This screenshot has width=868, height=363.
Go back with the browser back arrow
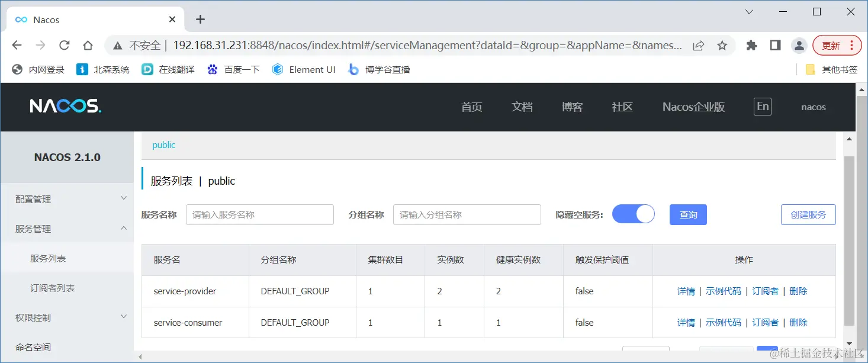coord(17,46)
